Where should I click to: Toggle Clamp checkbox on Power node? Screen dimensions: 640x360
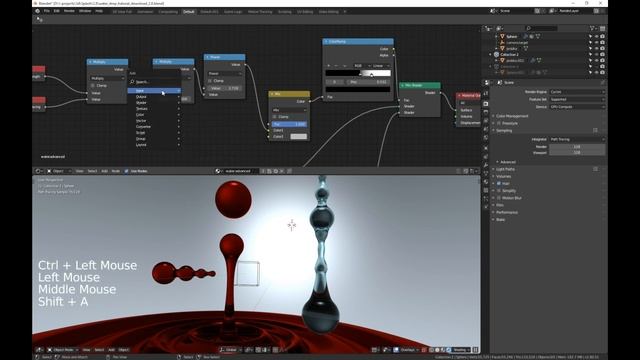point(210,81)
